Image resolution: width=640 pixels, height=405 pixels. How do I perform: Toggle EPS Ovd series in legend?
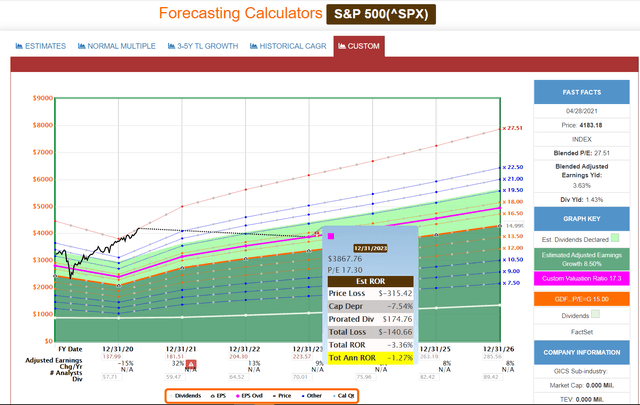coord(249,396)
